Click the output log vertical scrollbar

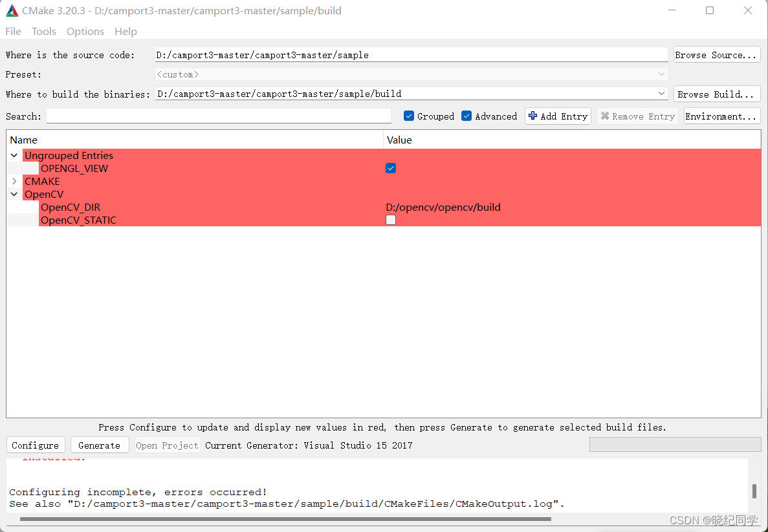(754, 491)
